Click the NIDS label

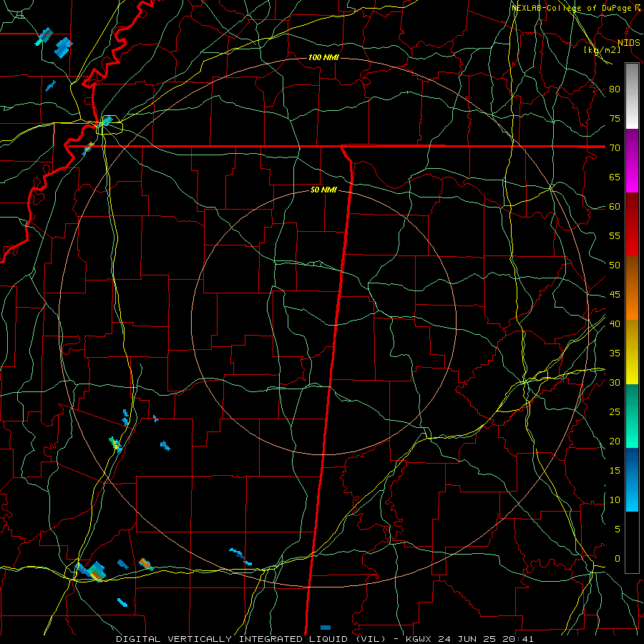click(628, 42)
